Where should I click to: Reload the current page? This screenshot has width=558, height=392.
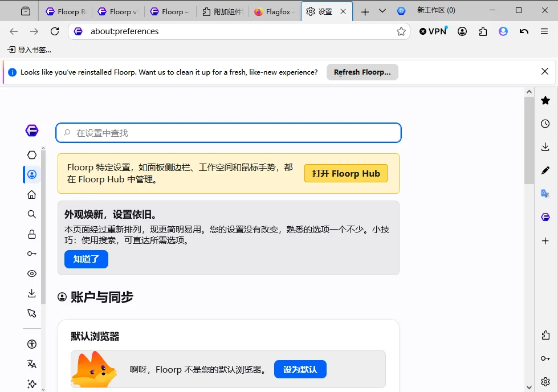(55, 31)
